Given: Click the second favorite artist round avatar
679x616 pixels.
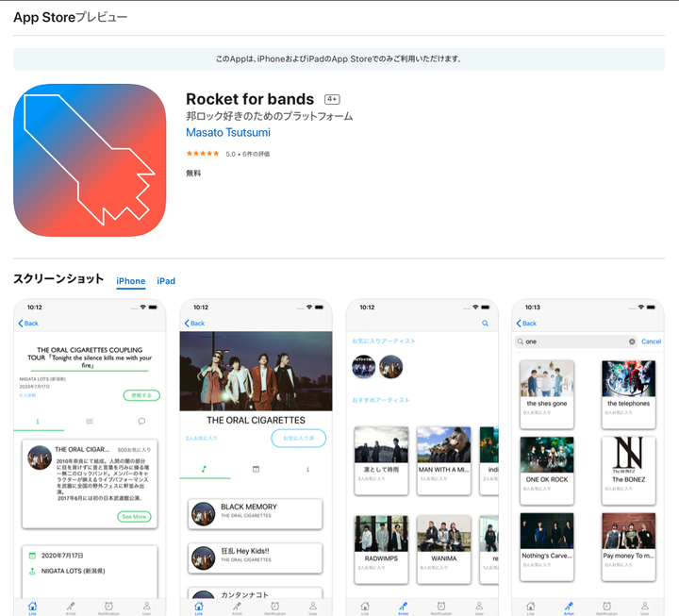Looking at the screenshot, I should (x=391, y=366).
